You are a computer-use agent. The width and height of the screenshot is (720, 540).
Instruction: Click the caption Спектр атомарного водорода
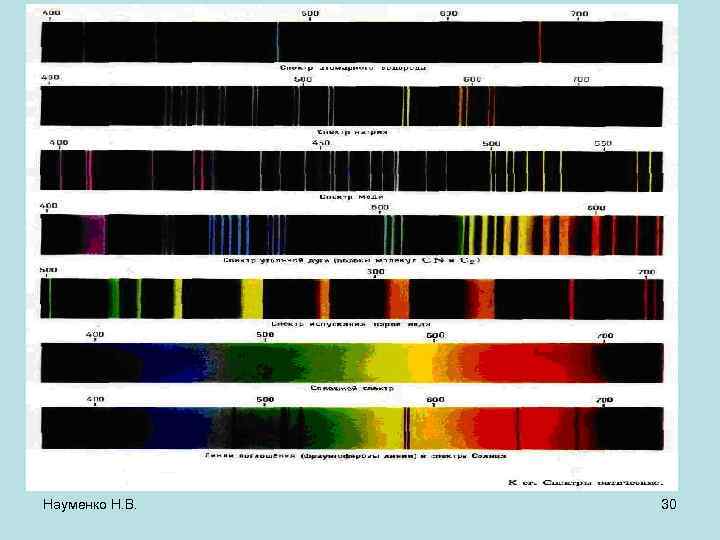point(353,68)
